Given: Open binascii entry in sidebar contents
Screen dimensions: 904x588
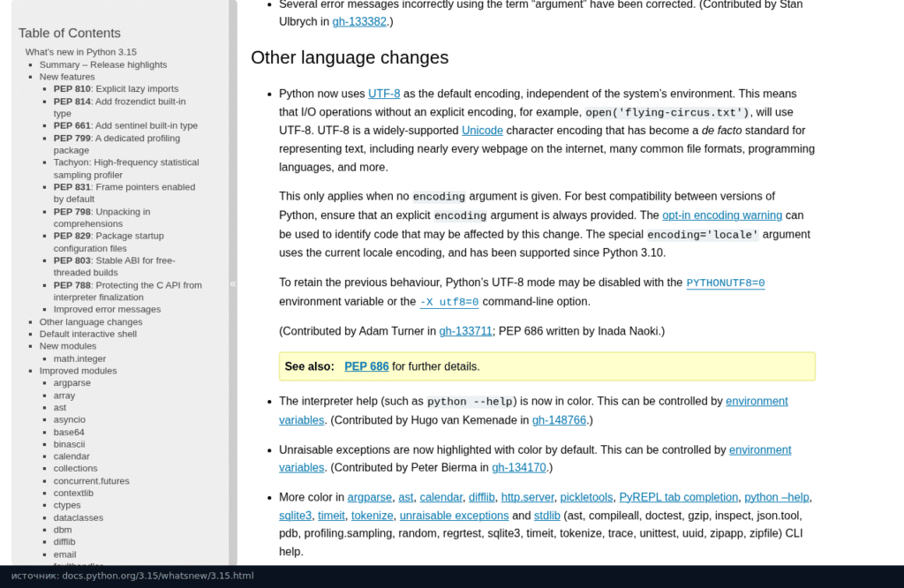Looking at the screenshot, I should (x=69, y=444).
